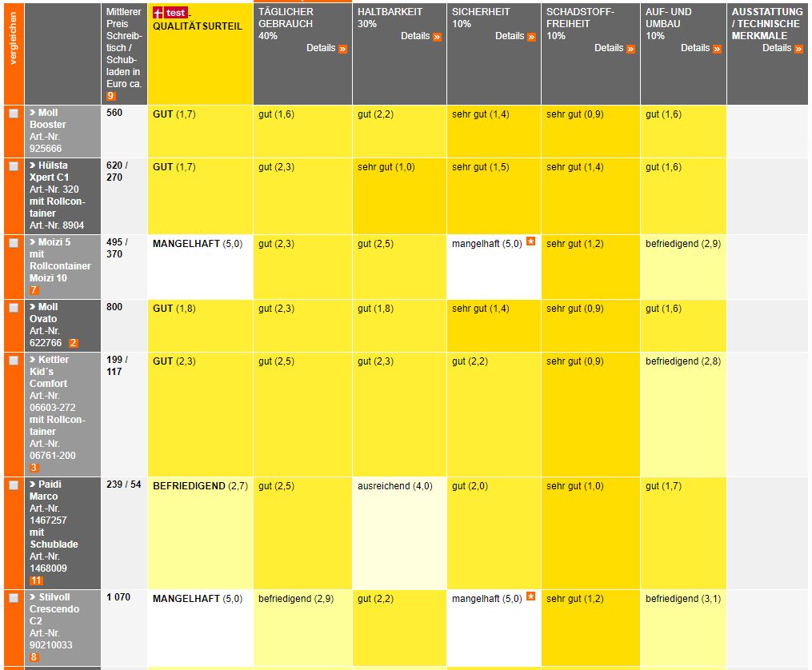The image size is (812, 670).
Task: Tick the compare checkbox for Hülsta Xpert C1
Action: tap(14, 166)
